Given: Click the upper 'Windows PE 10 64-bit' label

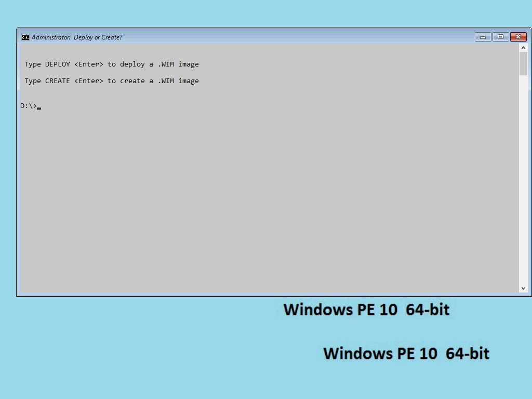Looking at the screenshot, I should 366,309.
